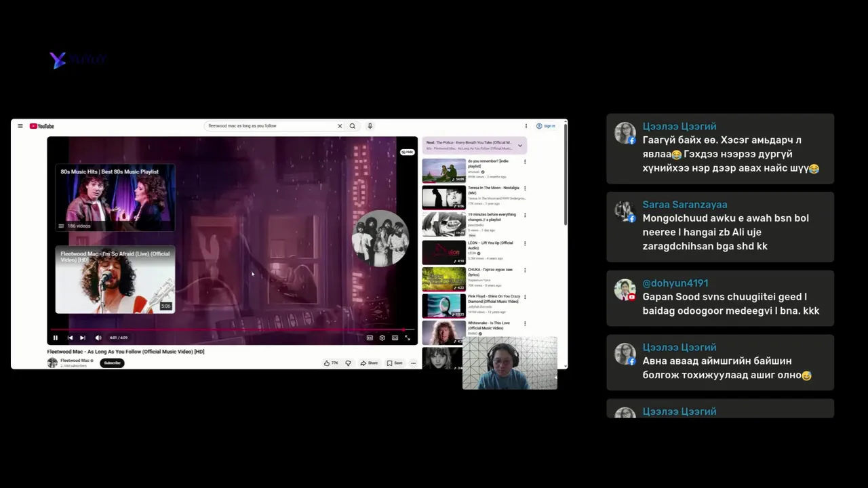Open 'LÉON - Lift You Up' thumbnail
868x488 pixels.
(x=444, y=252)
